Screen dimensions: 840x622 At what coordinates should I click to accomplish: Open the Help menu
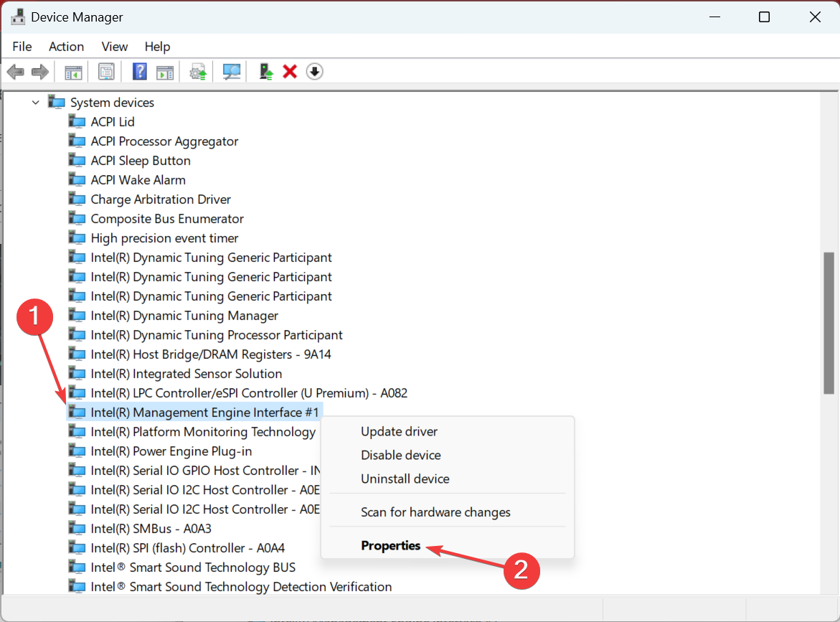point(157,47)
